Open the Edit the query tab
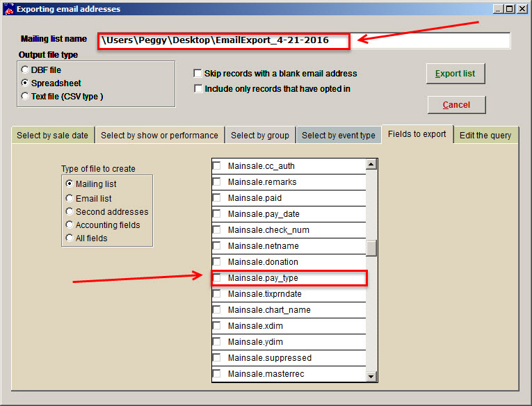Screen dimensions: 532x406 [x=485, y=136]
